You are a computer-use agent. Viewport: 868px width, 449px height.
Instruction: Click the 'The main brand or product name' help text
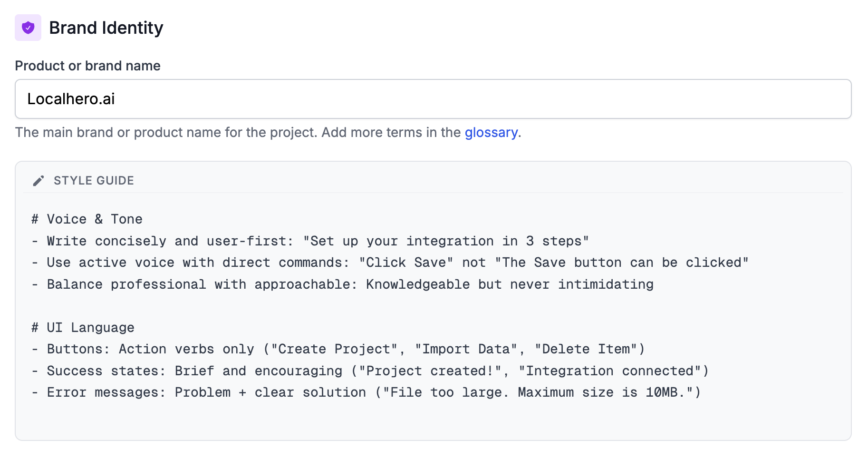268,132
